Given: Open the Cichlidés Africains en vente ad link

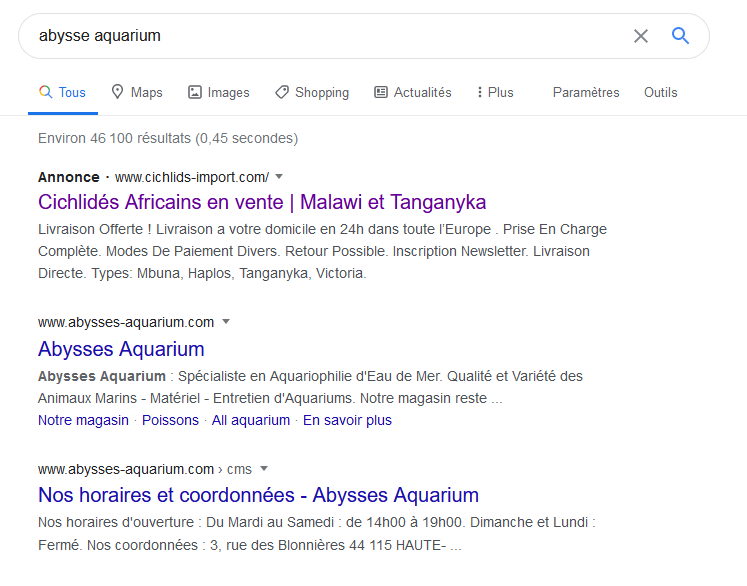Looking at the screenshot, I should [x=262, y=202].
